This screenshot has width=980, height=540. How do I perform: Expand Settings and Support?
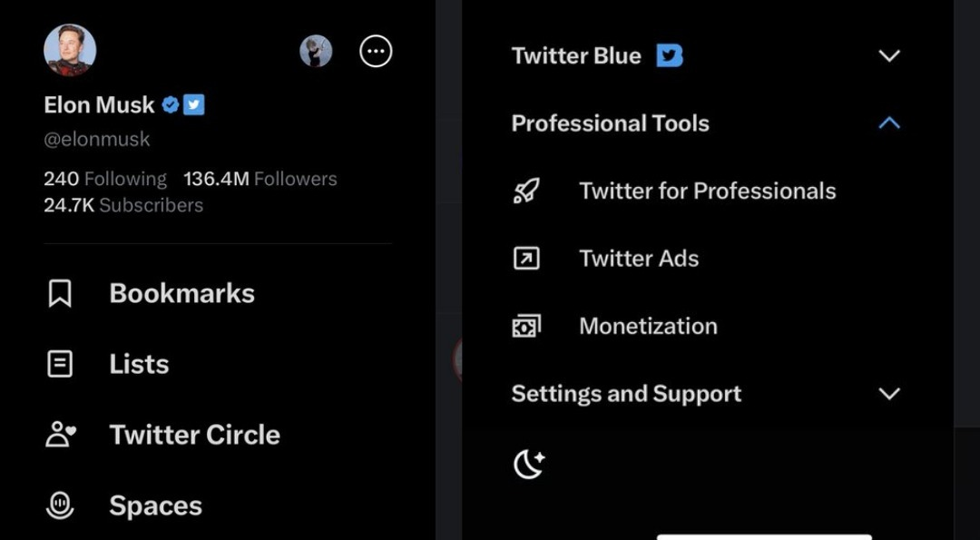pyautogui.click(x=888, y=393)
